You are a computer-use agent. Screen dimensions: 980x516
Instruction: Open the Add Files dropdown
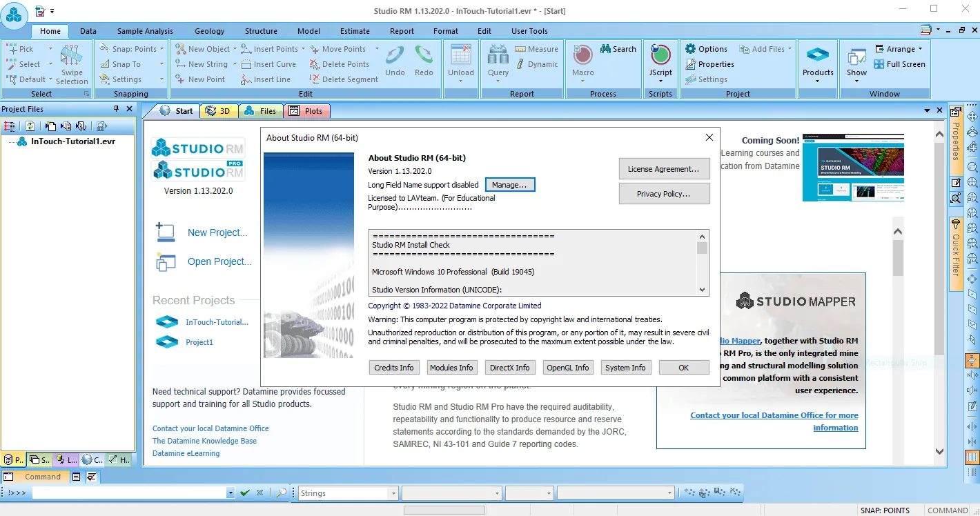point(766,49)
